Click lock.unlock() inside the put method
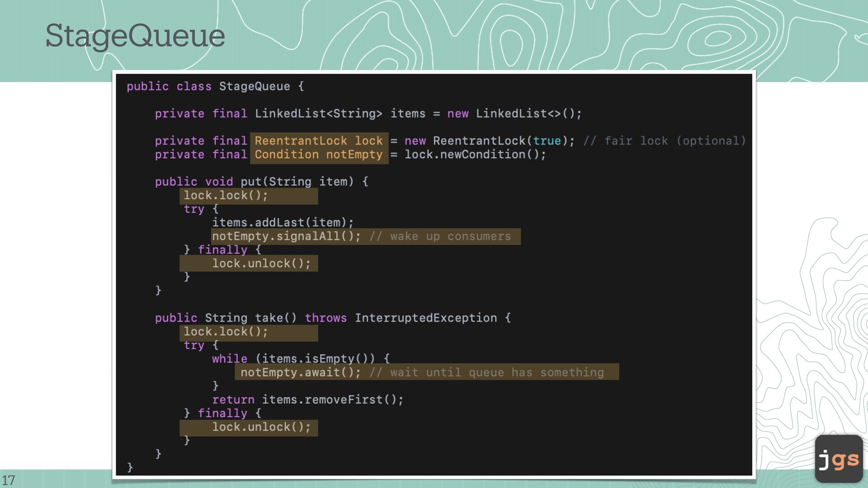 tap(261, 263)
